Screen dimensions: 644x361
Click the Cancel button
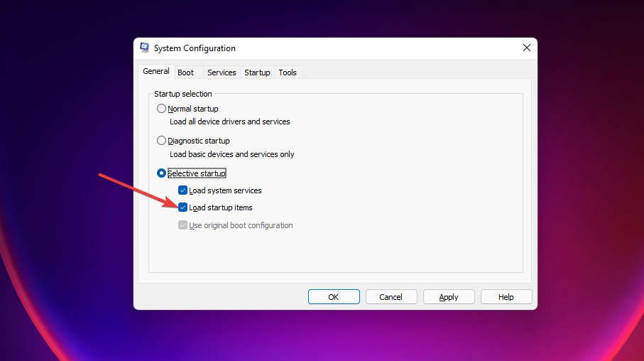pos(391,297)
